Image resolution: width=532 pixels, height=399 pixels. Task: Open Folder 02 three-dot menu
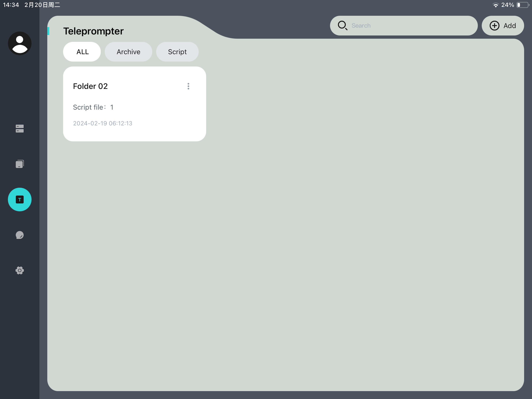click(188, 86)
